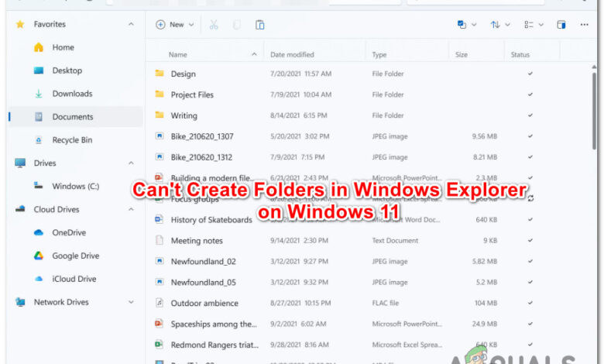Click the Home house icon
Image resolution: width=604 pixels, height=364 pixels.
point(39,47)
